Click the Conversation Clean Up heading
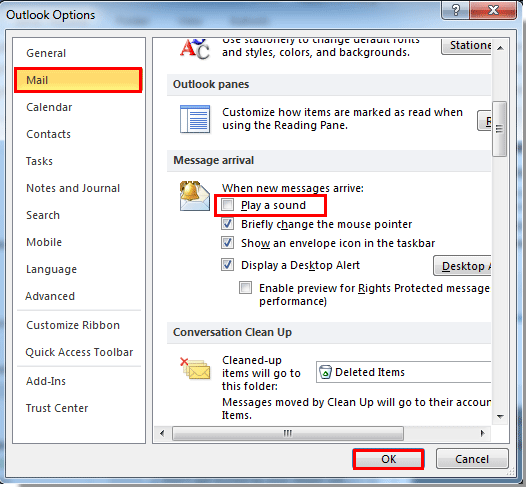 (232, 332)
